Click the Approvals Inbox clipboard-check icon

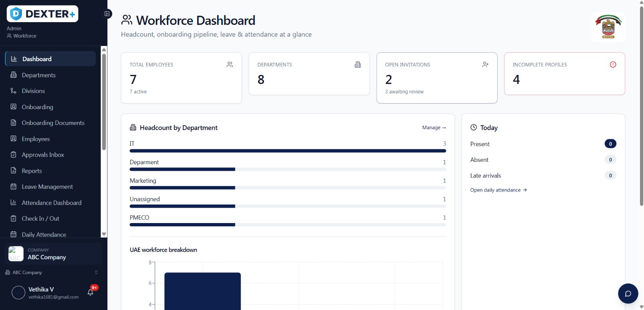(x=13, y=155)
